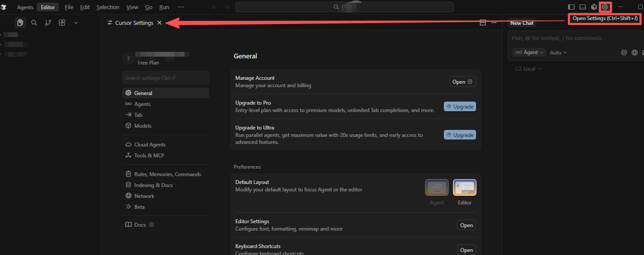Click the chat prompt input box
This screenshot has width=644, height=255.
[x=576, y=38]
